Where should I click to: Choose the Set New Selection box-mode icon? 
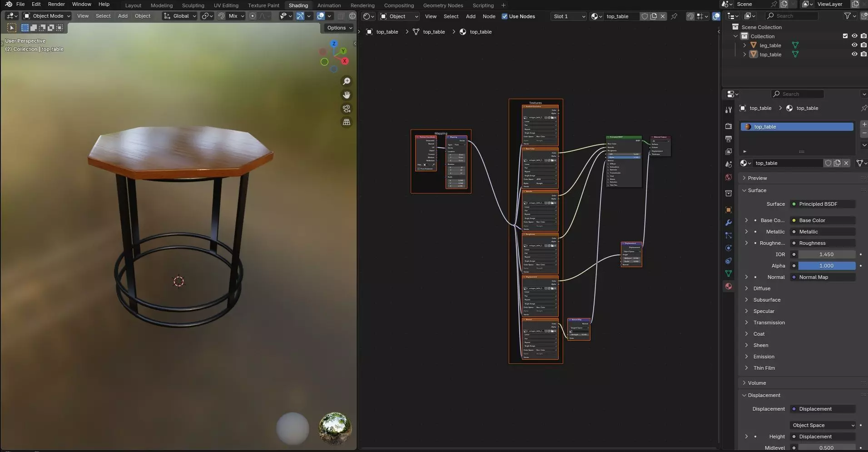[x=25, y=28]
